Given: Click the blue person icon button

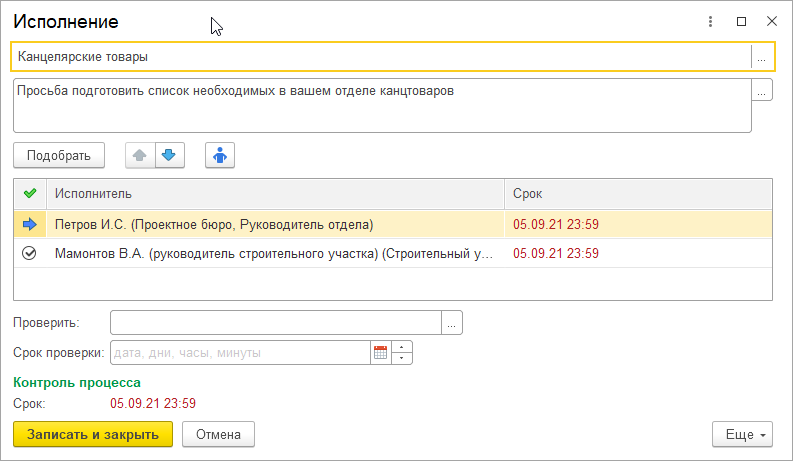Looking at the screenshot, I should coord(220,155).
